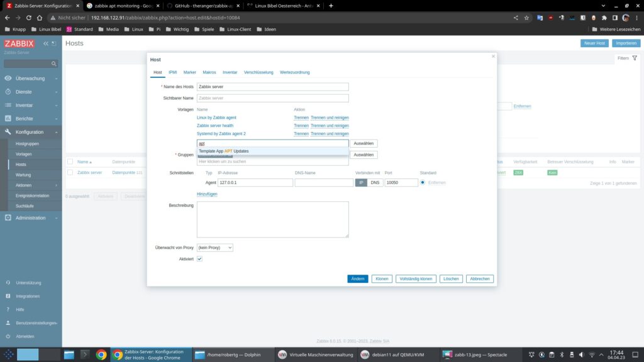Open Suchläufe in sidebar
The width and height of the screenshot is (644, 362).
tap(25, 206)
